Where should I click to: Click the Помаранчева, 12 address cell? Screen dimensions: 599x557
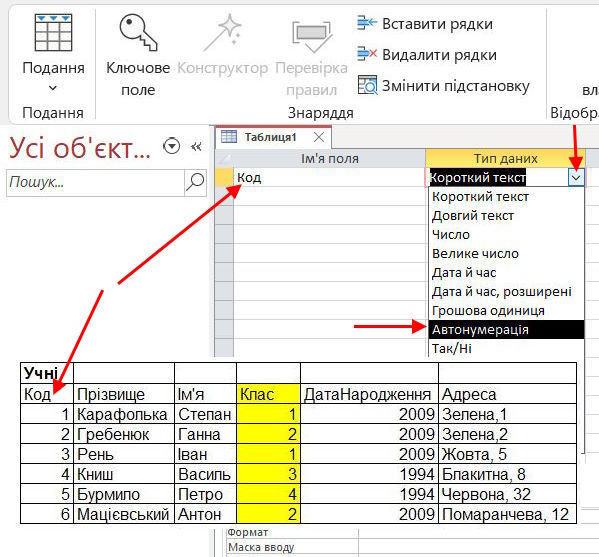tap(507, 514)
